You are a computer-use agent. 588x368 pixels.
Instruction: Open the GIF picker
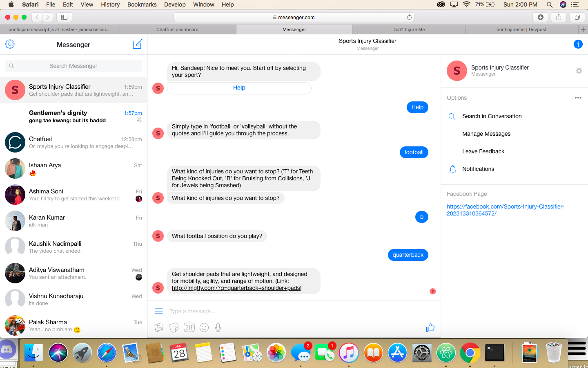(189, 327)
